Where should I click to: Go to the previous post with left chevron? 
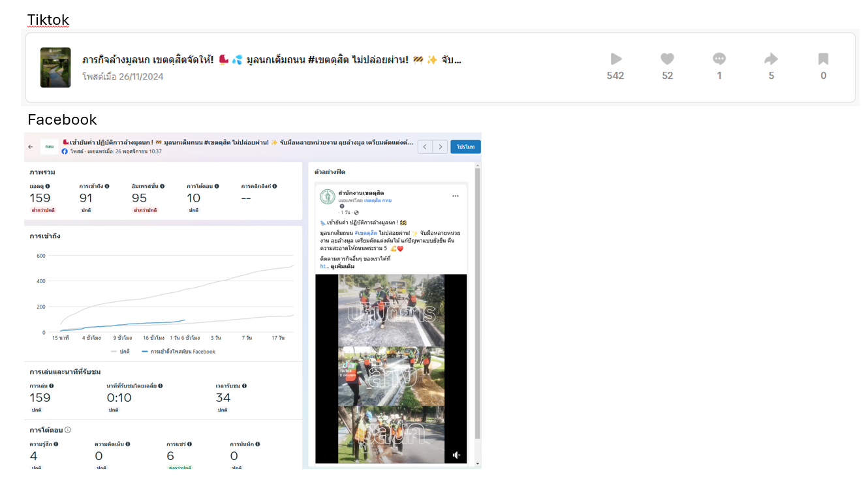[426, 147]
